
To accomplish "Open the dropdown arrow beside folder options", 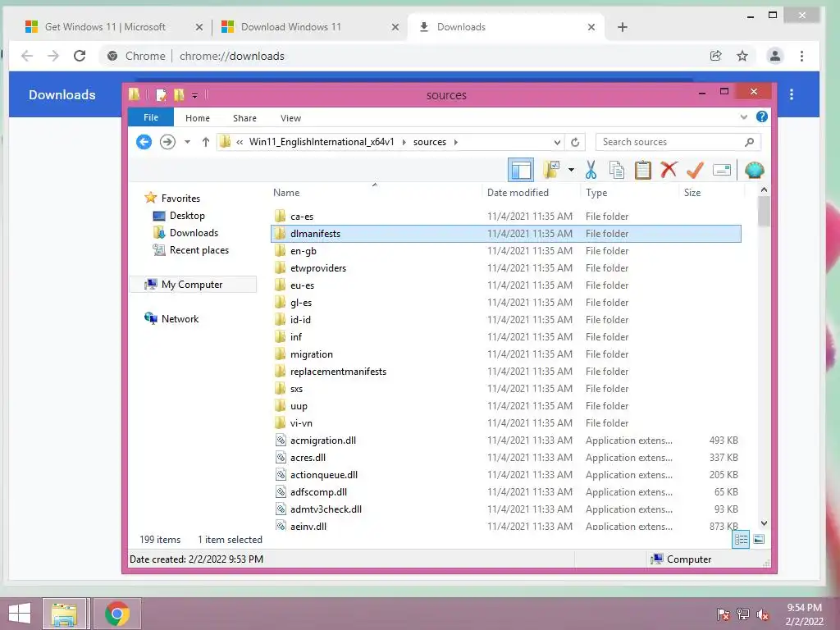I will [x=572, y=171].
